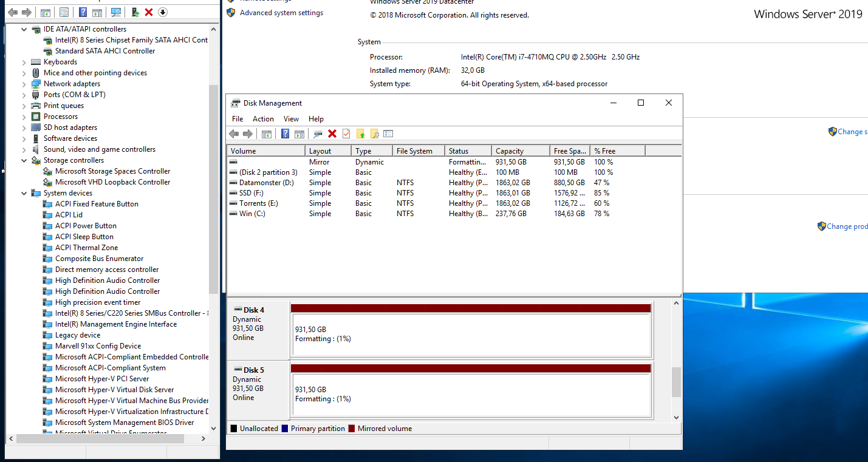Click Disable device down-arrow icon in Device Manager

coord(162,12)
